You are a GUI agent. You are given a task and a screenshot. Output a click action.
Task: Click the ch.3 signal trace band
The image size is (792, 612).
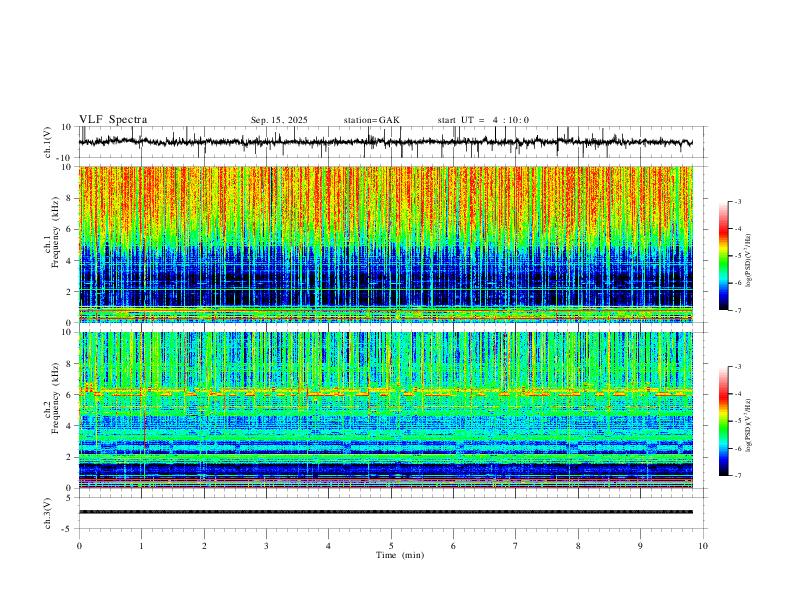click(385, 512)
